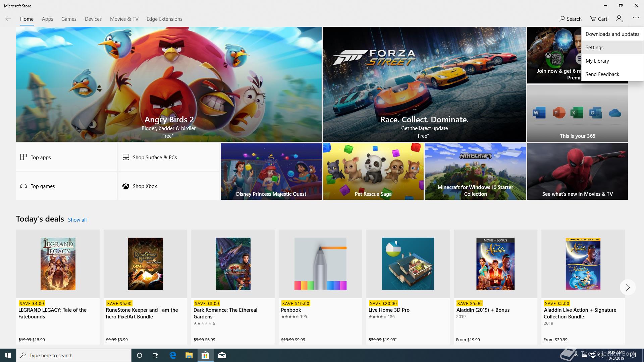Click the Outlook icon in the 365 tile
The image size is (644, 362).
pos(595,113)
